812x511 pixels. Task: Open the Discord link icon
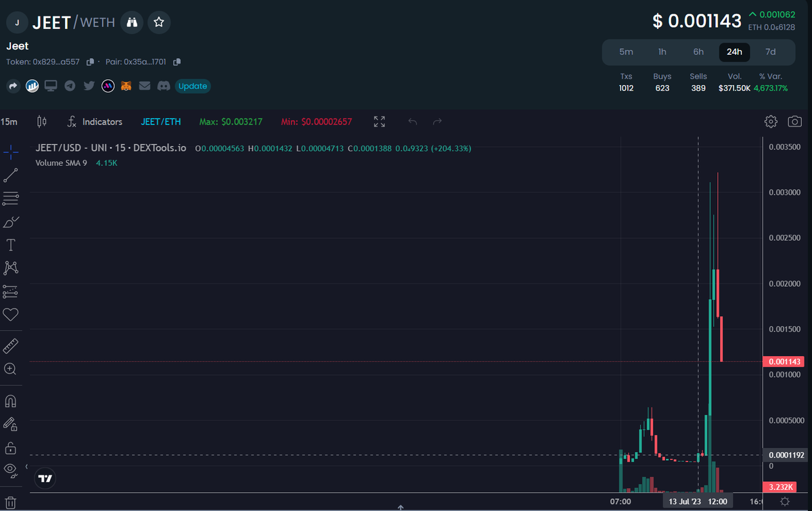coord(163,86)
